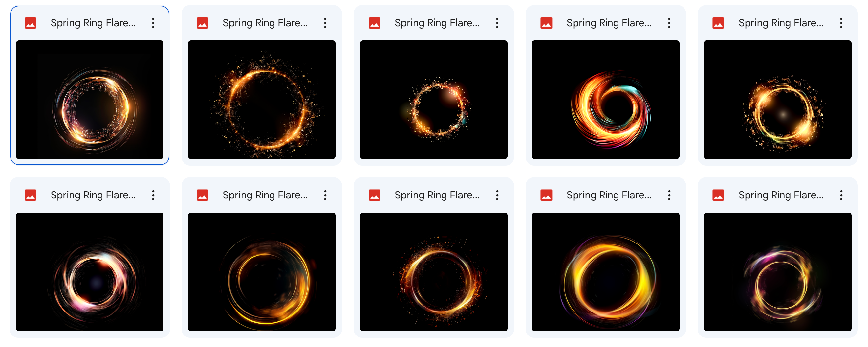Open the more-actions menu on the middle bottom card

(497, 195)
